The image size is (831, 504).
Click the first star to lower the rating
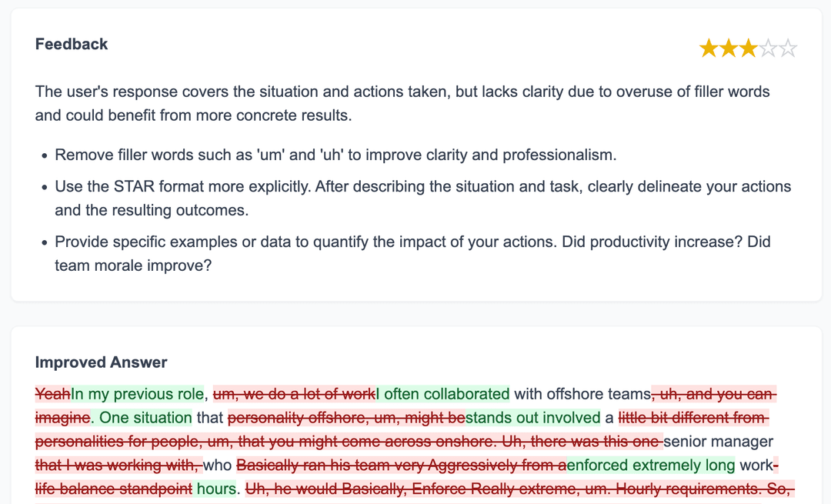coord(709,48)
